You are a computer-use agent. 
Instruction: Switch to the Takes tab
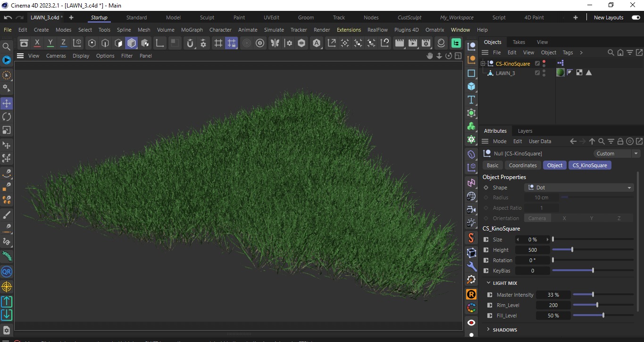(519, 42)
